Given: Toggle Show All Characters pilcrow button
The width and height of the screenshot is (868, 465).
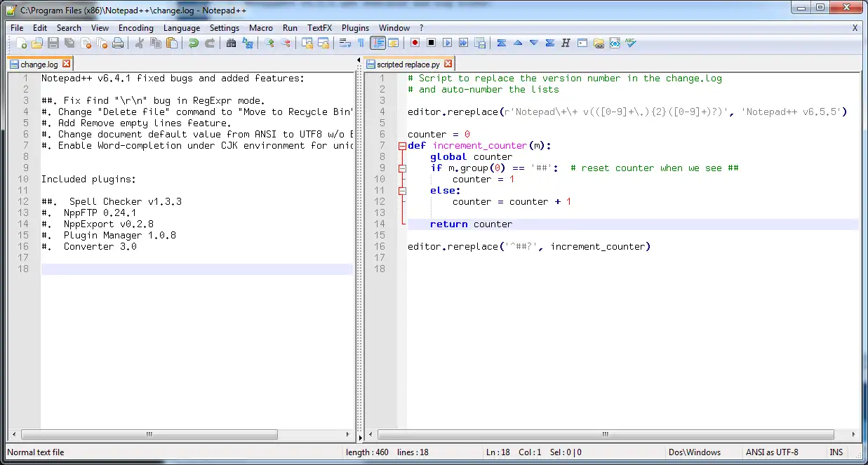Looking at the screenshot, I should pyautogui.click(x=361, y=43).
